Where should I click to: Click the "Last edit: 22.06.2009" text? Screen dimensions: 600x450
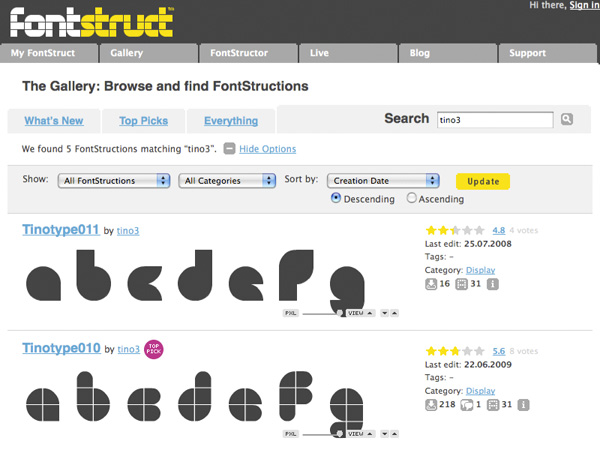point(468,364)
